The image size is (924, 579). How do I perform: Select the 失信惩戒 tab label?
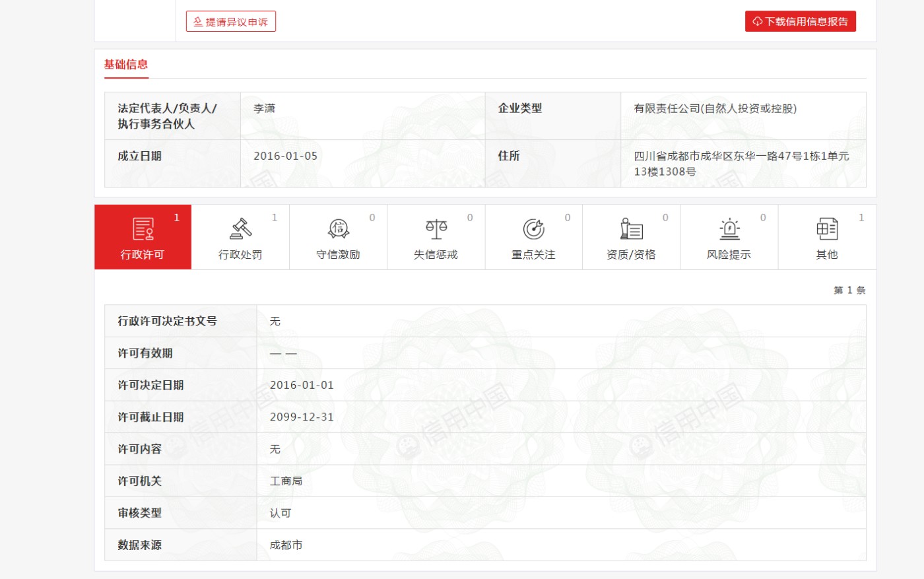click(x=436, y=255)
